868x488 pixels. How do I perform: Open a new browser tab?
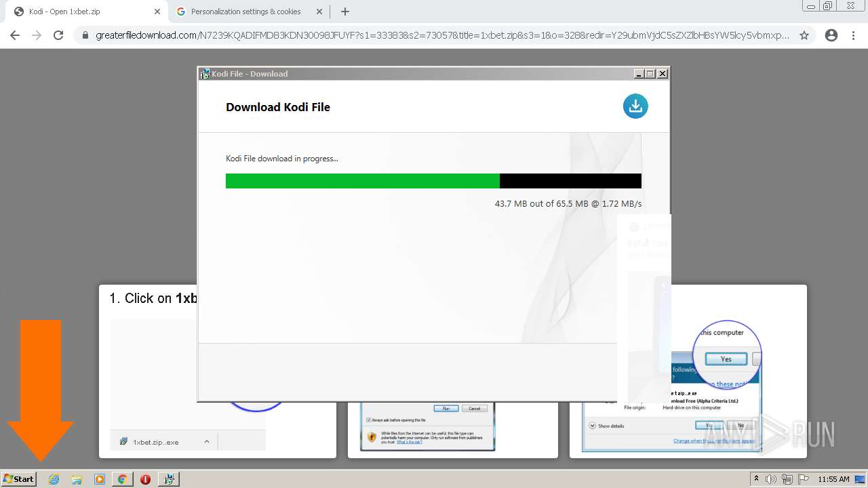pyautogui.click(x=345, y=12)
